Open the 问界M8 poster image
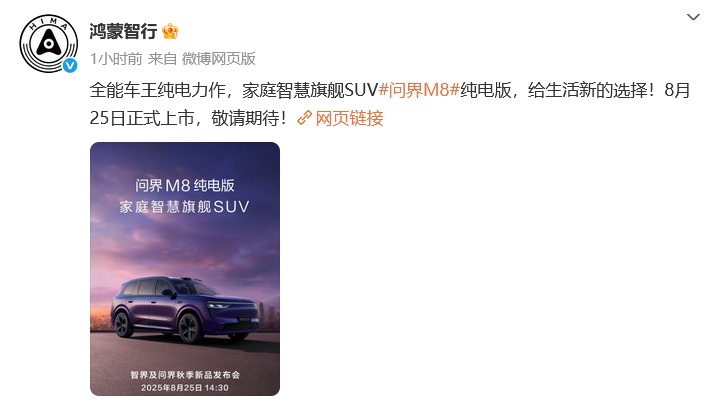The image size is (710, 403). pyautogui.click(x=185, y=269)
